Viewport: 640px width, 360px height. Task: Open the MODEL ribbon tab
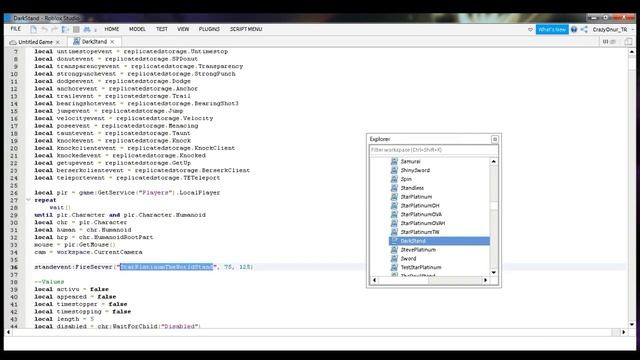137,29
